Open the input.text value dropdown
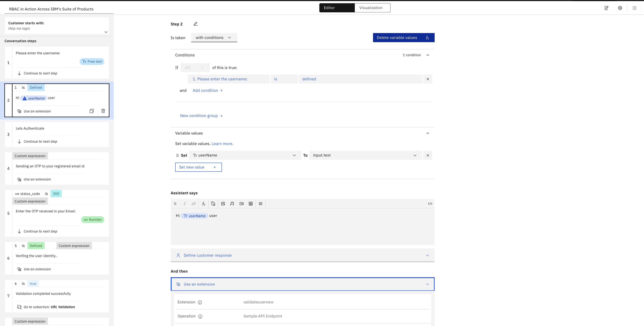 tap(415, 155)
